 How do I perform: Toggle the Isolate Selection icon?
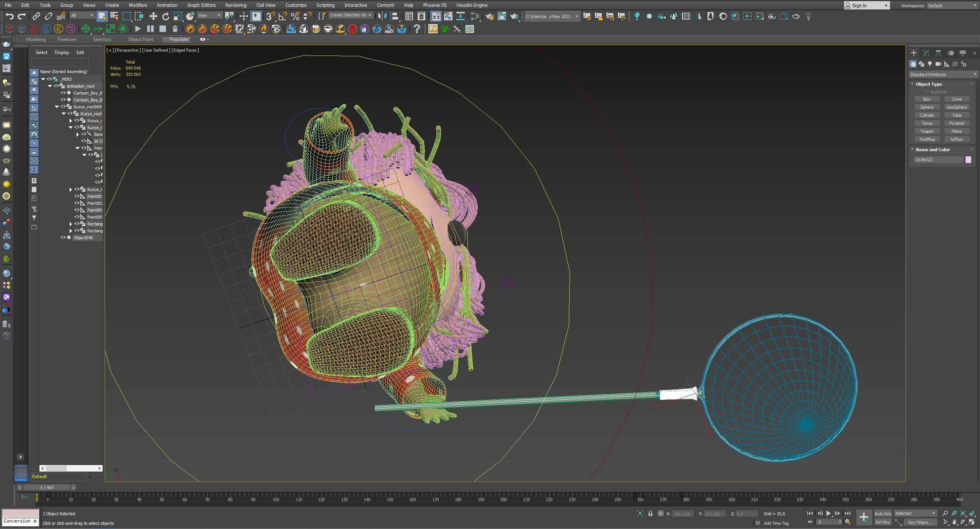[640, 513]
